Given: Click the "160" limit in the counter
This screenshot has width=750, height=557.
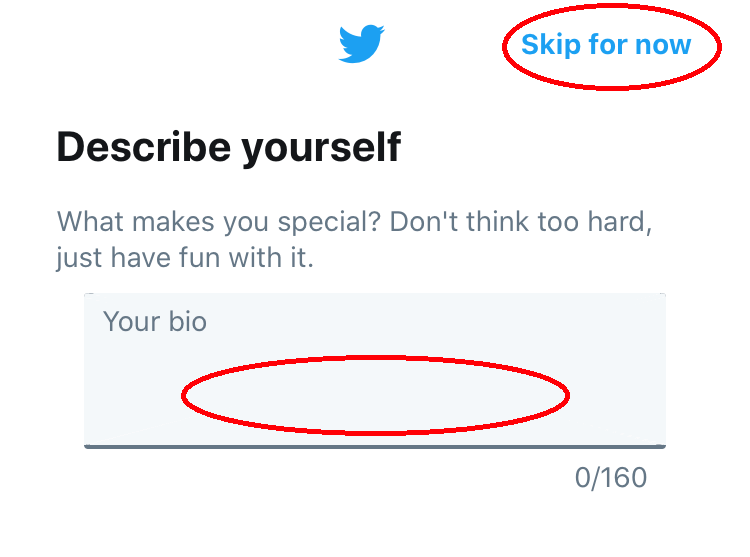Looking at the screenshot, I should point(624,478).
